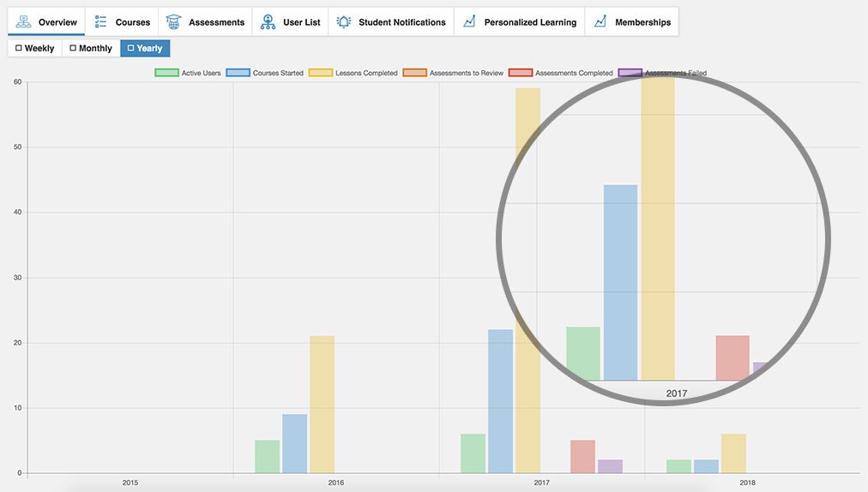Click the Personalized Learning chart icon
868x492 pixels.
[469, 21]
